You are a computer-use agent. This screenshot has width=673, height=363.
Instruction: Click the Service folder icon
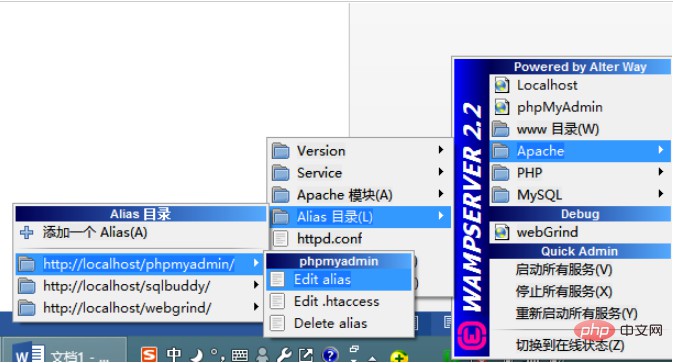pyautogui.click(x=281, y=172)
